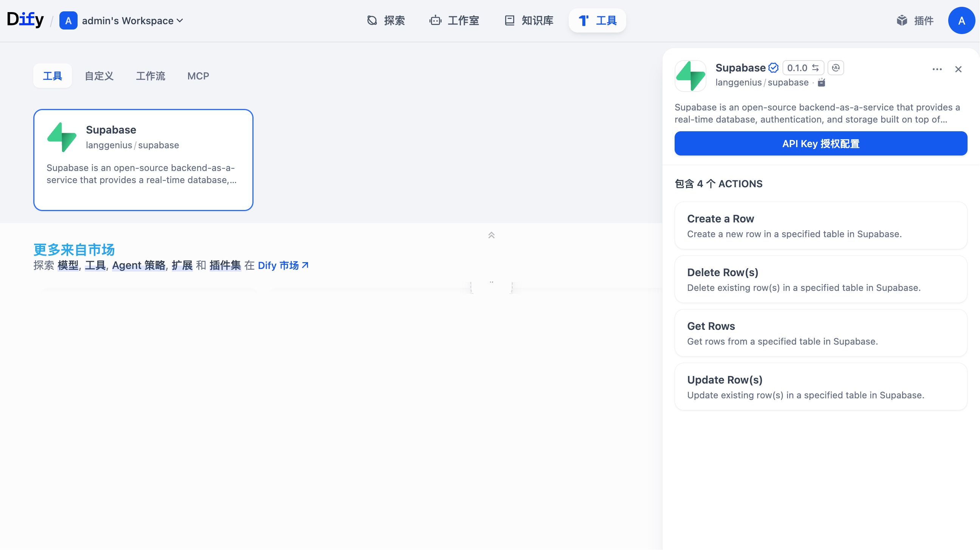This screenshot has height=550, width=980.
Task: Open the three-dot more options menu
Action: click(x=937, y=69)
